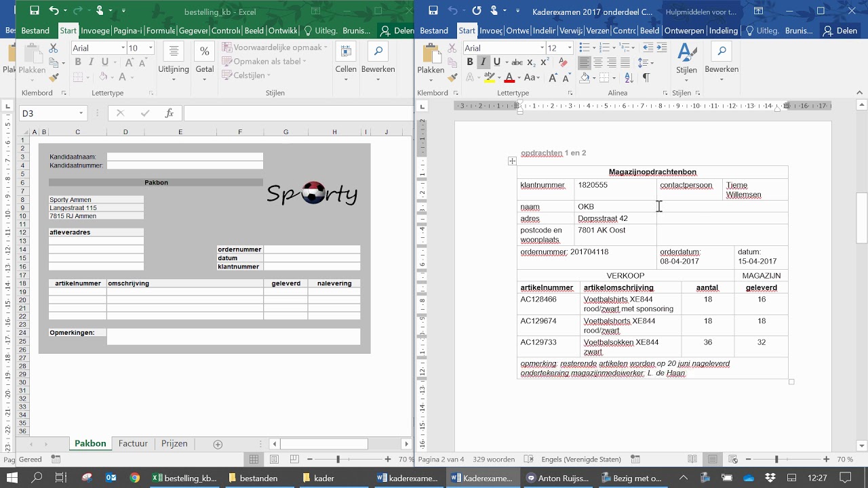Justify the paragraph in Word
The width and height of the screenshot is (868, 488).
click(626, 62)
